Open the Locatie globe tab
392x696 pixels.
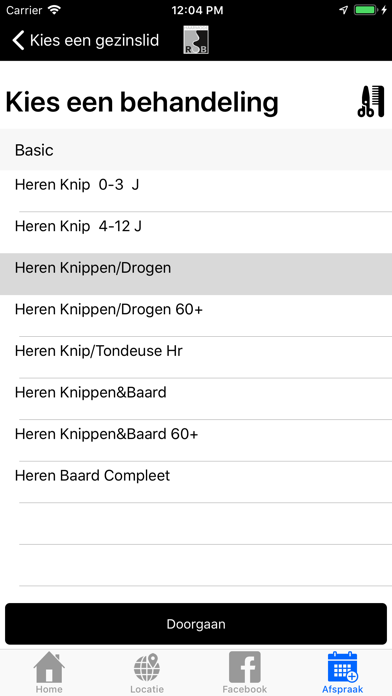[147, 672]
